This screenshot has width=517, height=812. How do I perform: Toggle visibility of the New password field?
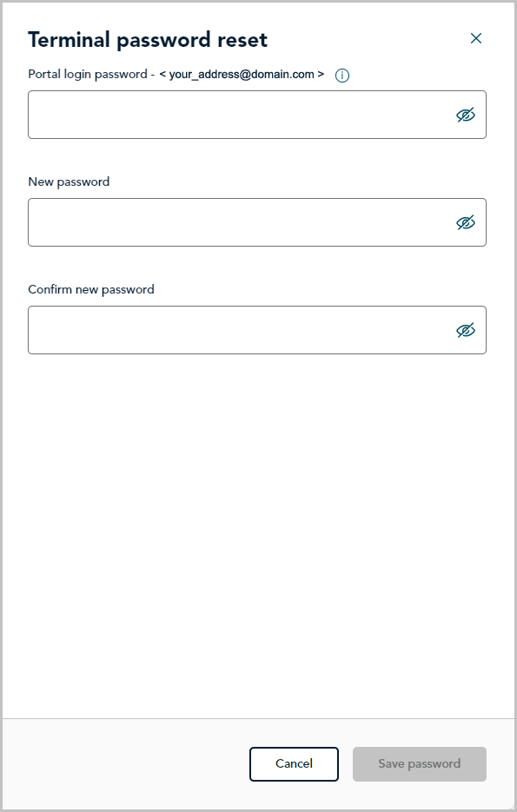(465, 222)
